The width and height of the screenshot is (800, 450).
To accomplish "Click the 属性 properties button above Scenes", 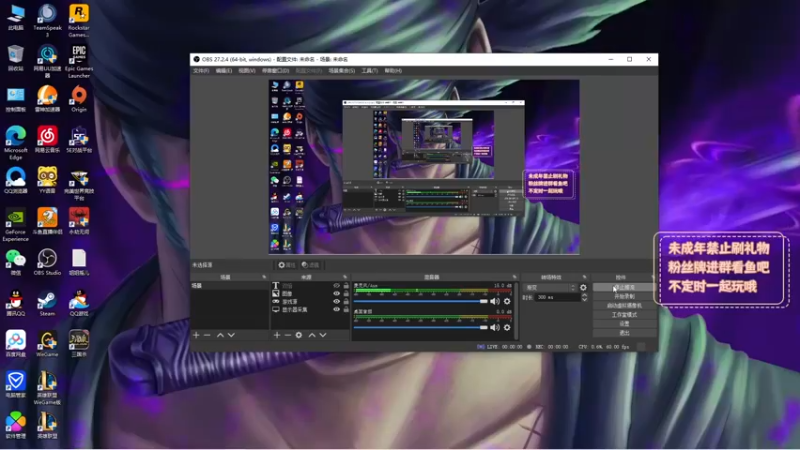I will pyautogui.click(x=287, y=265).
